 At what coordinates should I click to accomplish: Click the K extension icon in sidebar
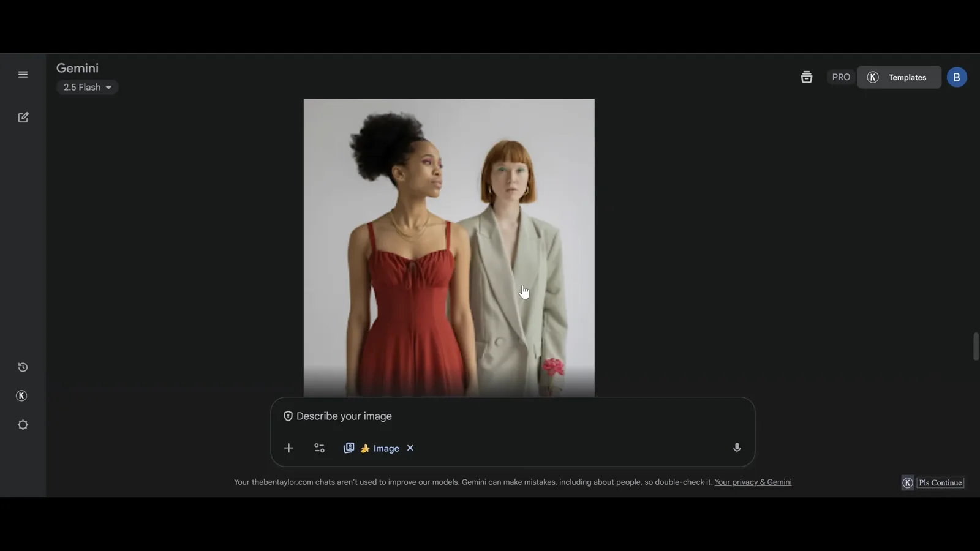click(21, 396)
